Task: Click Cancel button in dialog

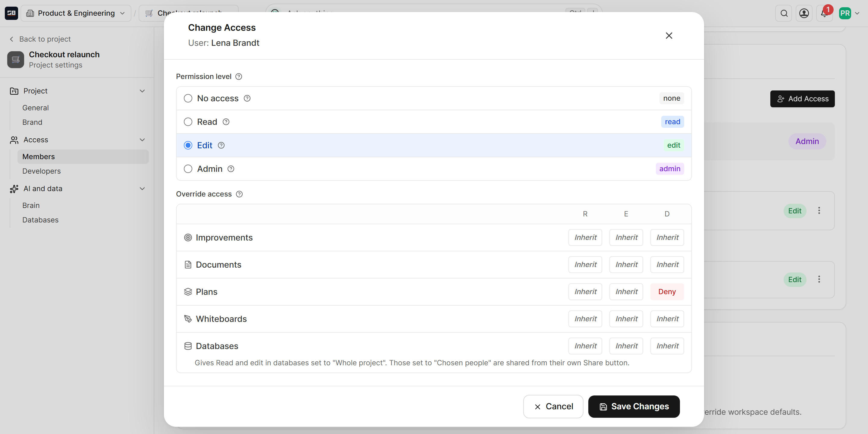Action: (553, 406)
